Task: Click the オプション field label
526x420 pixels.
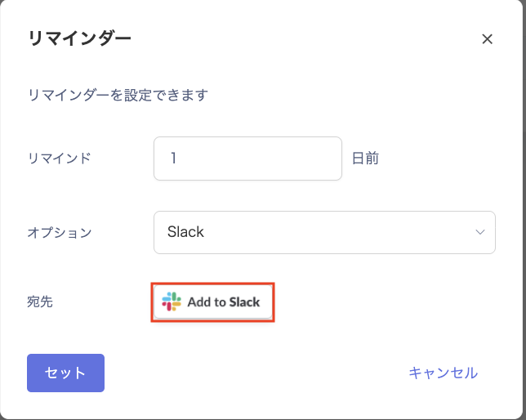Action: [x=60, y=232]
